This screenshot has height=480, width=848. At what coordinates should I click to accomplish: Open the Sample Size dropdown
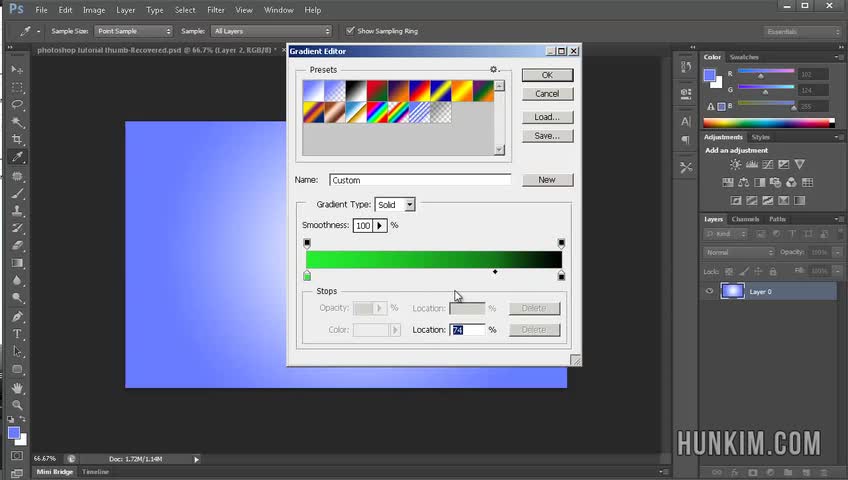point(134,31)
